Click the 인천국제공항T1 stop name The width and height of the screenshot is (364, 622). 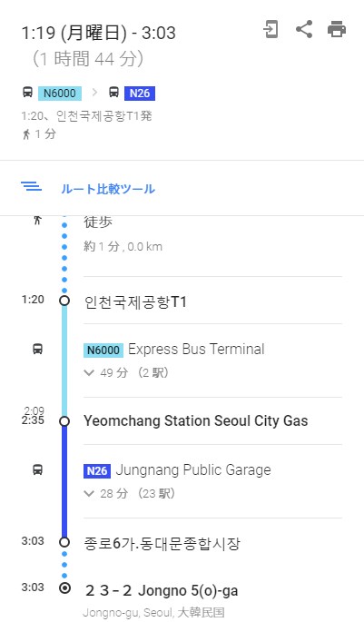[135, 302]
